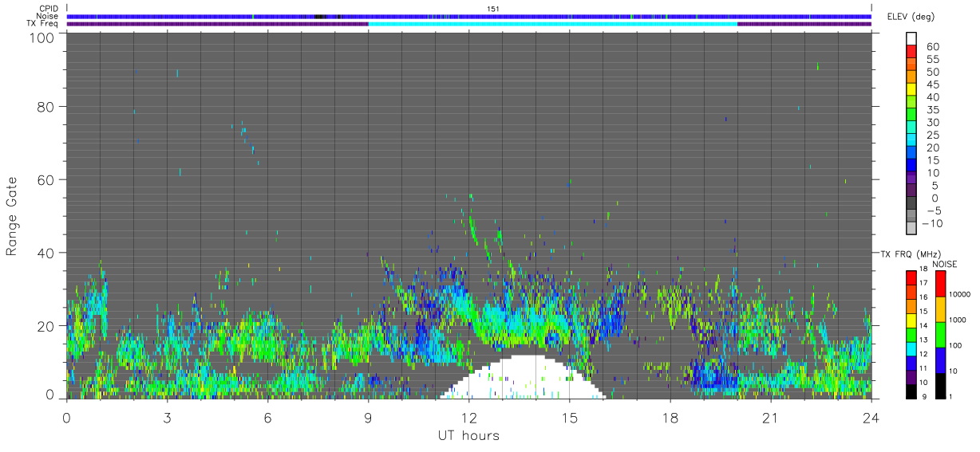Image resolution: width=980 pixels, height=452 pixels.
Task: Select the cyan segment of TX Freq strip
Action: pyautogui.click(x=552, y=24)
